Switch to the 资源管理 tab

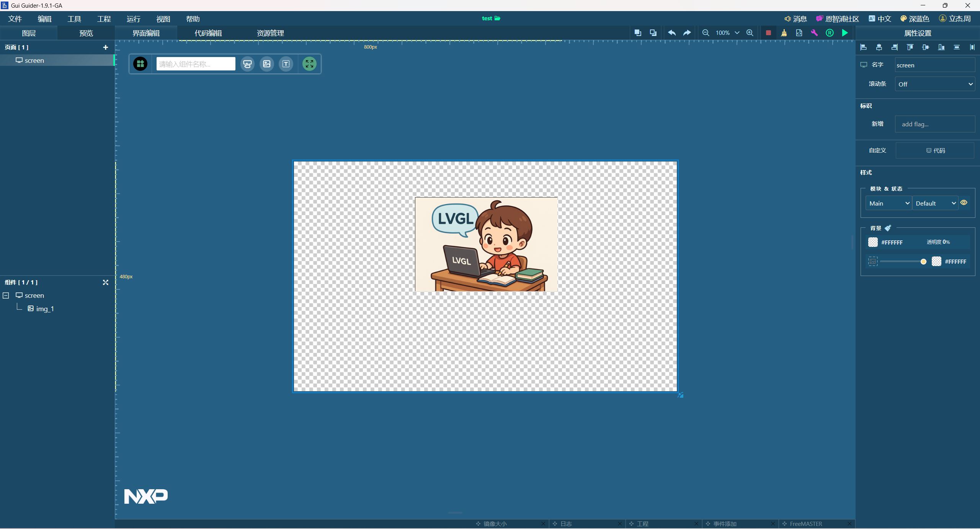coord(270,33)
